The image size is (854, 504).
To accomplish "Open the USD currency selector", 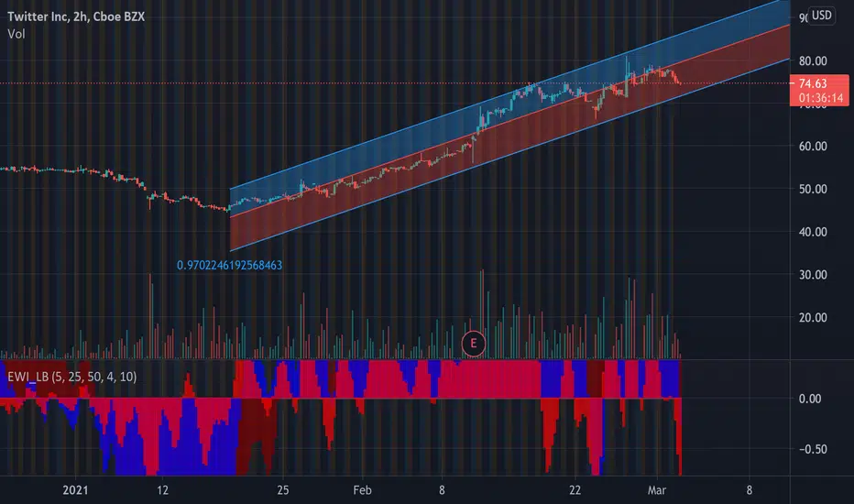I will 821,16.
